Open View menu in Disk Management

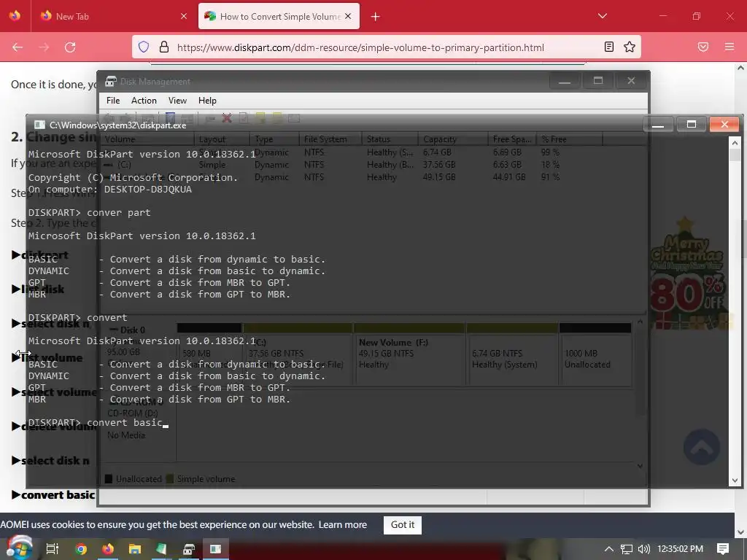[177, 101]
